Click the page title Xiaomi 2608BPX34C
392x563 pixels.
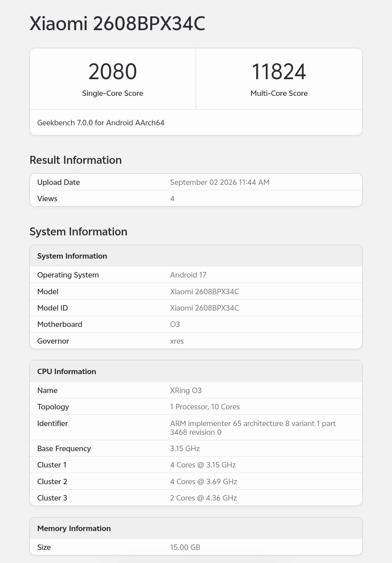click(x=117, y=24)
